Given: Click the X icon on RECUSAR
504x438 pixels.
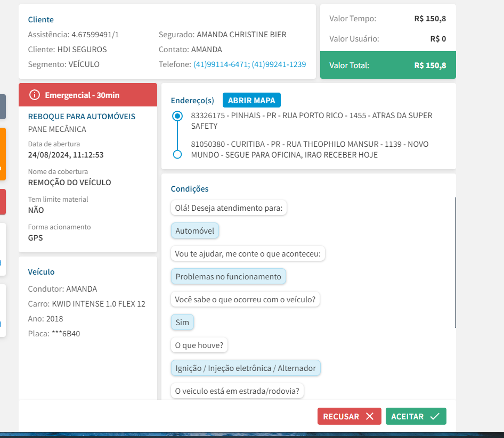Looking at the screenshot, I should coord(370,416).
